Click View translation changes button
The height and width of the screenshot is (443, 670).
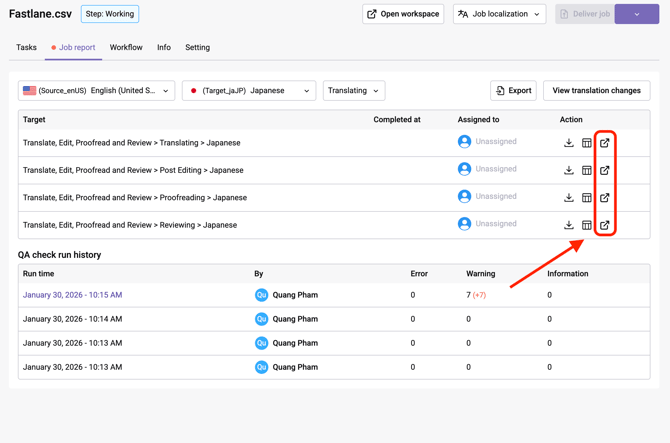[596, 91]
